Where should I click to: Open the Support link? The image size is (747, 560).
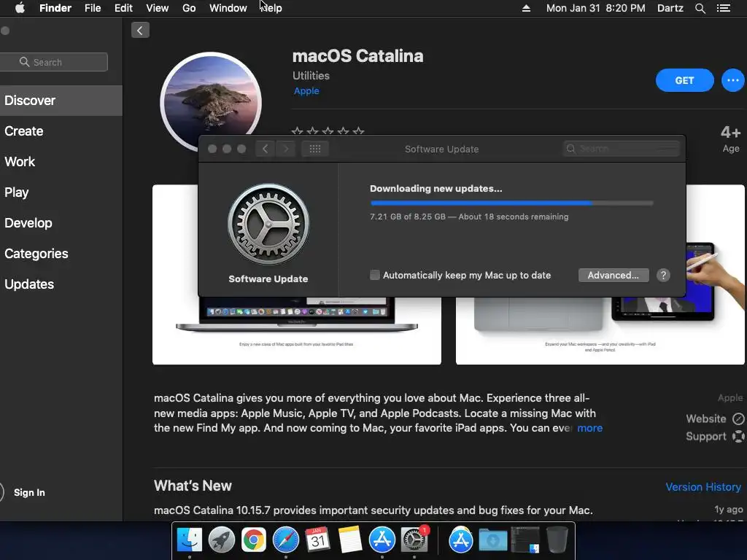706,436
